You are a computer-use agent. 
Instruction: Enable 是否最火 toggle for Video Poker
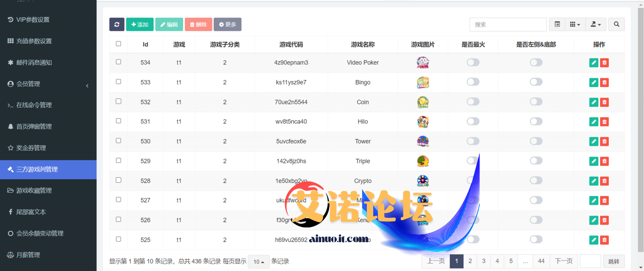tap(473, 62)
